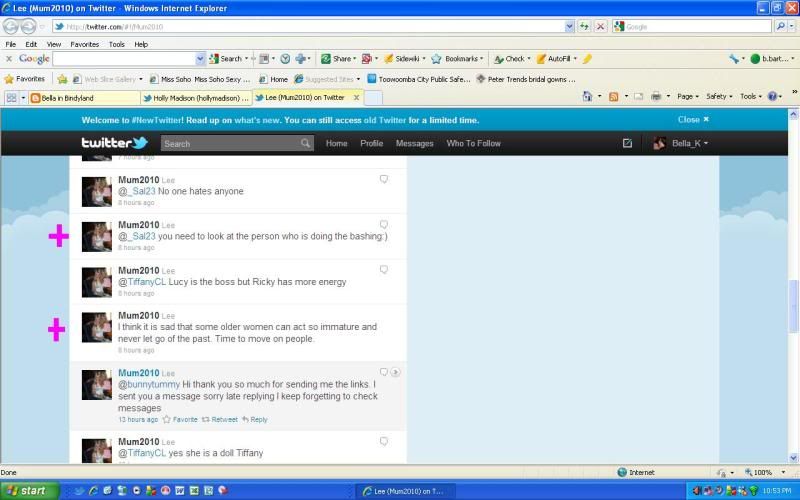Click the Check spelling button

pyautogui.click(x=512, y=59)
